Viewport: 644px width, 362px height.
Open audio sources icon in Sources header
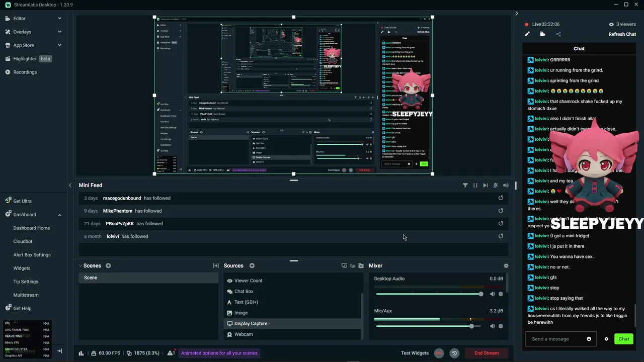click(x=353, y=266)
